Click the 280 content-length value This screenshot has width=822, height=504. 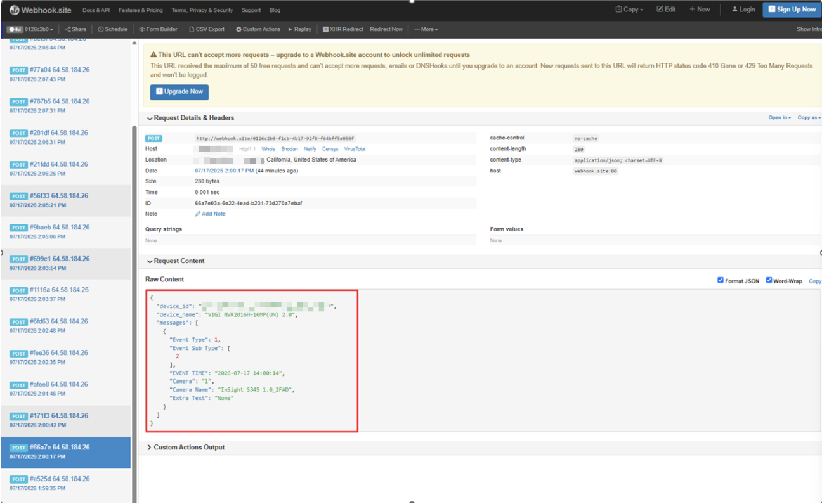pos(578,150)
